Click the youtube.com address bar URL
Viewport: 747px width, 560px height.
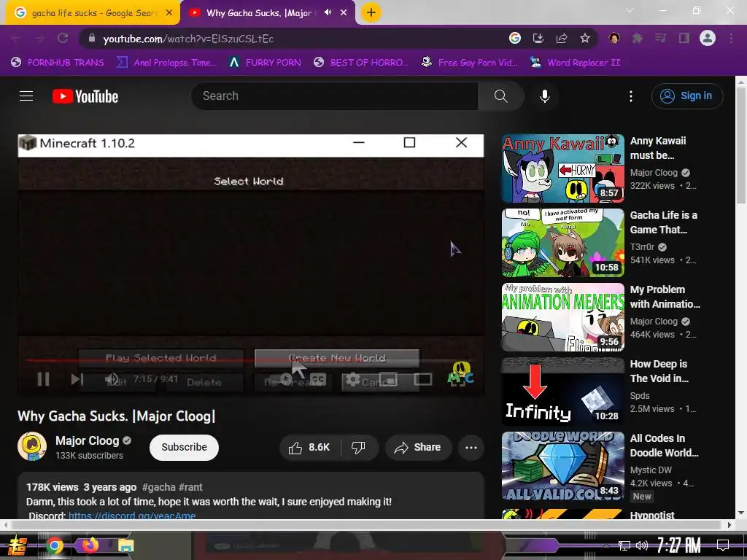[x=189, y=39]
